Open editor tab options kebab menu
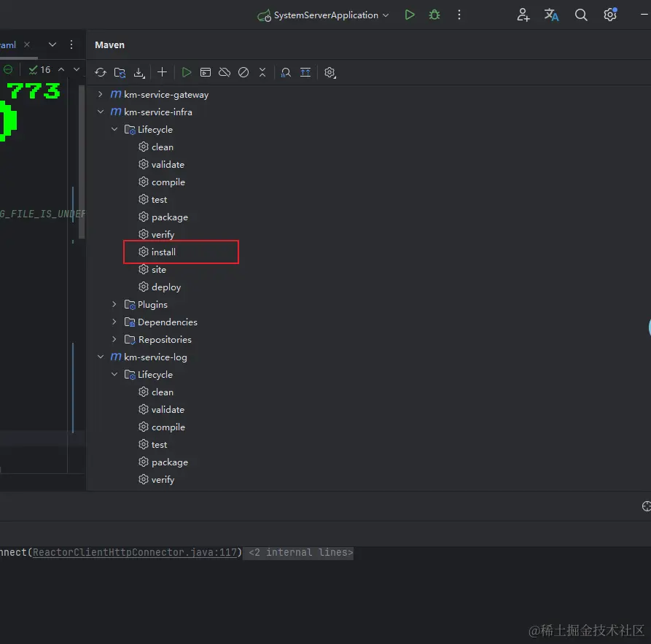The height and width of the screenshot is (644, 651). coord(71,44)
